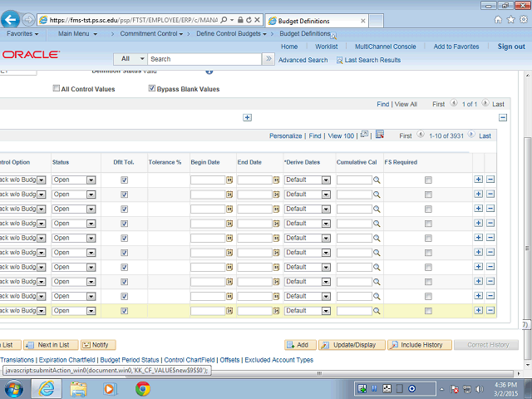Enable the All Control Values checkbox
The width and height of the screenshot is (532, 399).
(x=57, y=89)
